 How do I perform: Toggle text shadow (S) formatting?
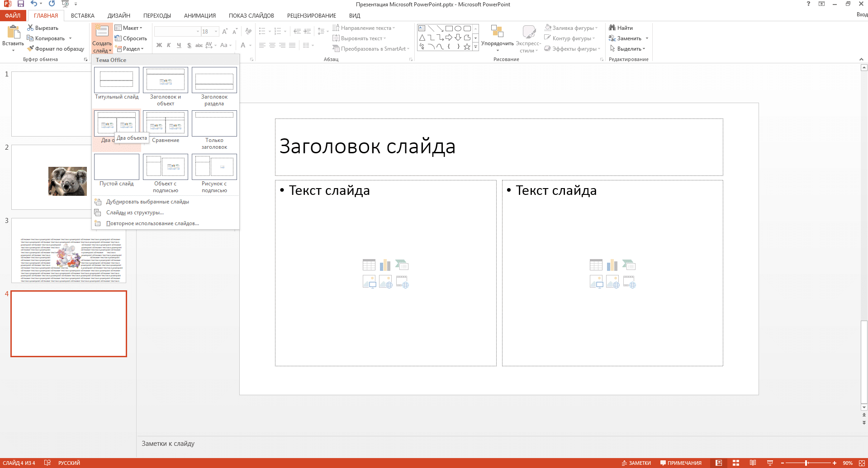coord(189,45)
